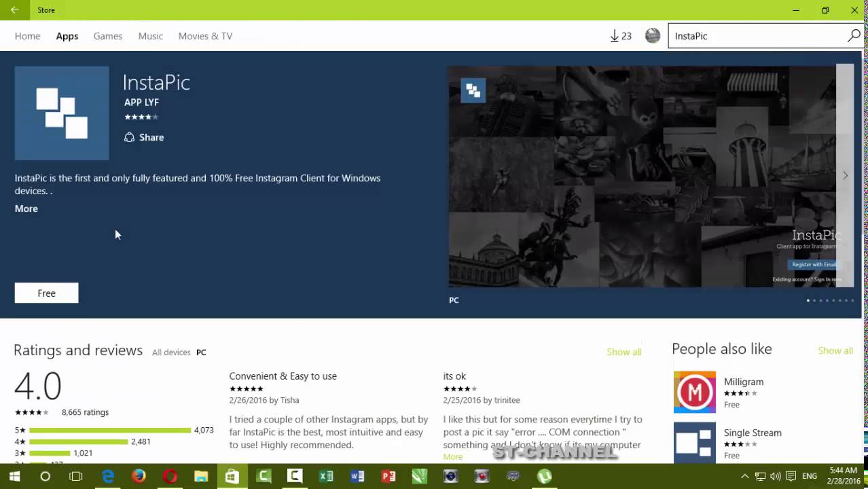Open the Home tab
868x489 pixels.
pyautogui.click(x=28, y=36)
